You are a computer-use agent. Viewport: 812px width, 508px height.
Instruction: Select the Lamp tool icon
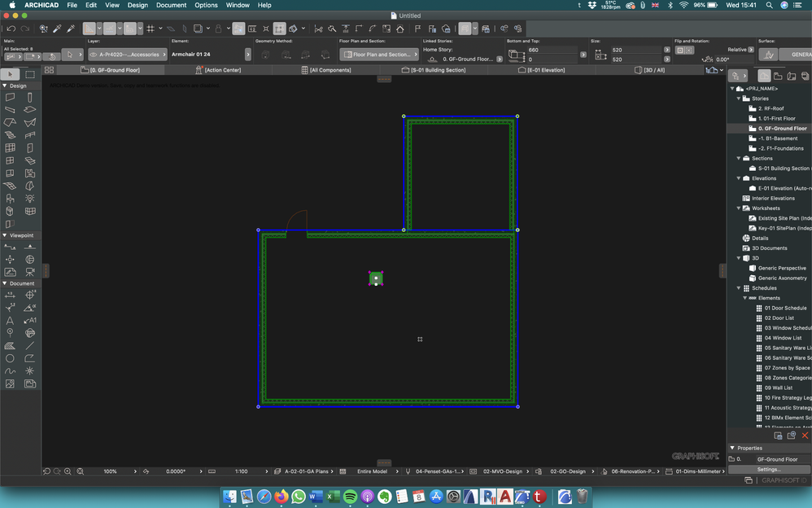(30, 198)
